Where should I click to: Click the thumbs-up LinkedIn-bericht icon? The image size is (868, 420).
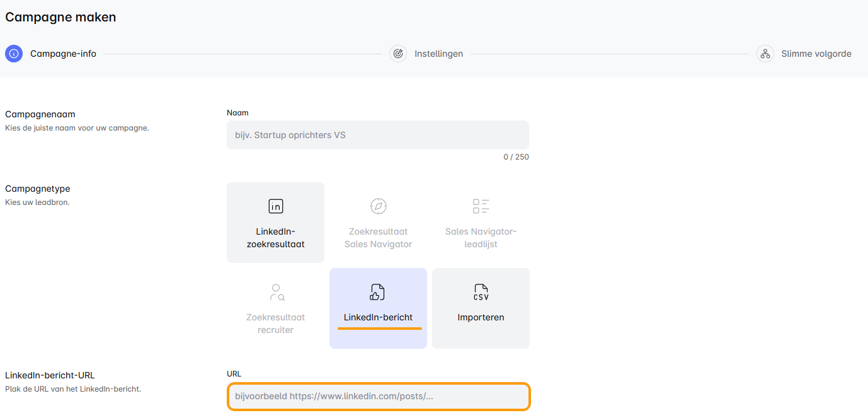point(378,292)
